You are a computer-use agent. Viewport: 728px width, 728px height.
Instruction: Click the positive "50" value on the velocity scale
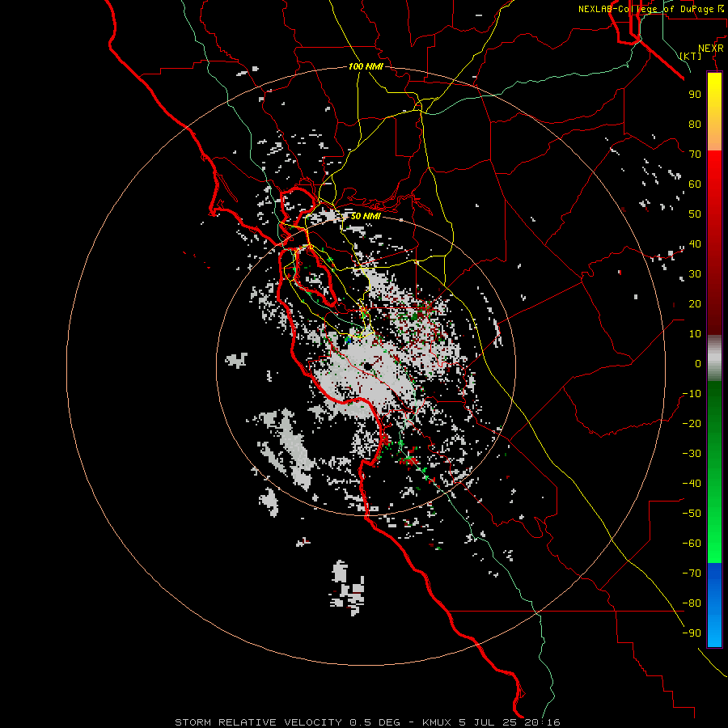click(695, 214)
